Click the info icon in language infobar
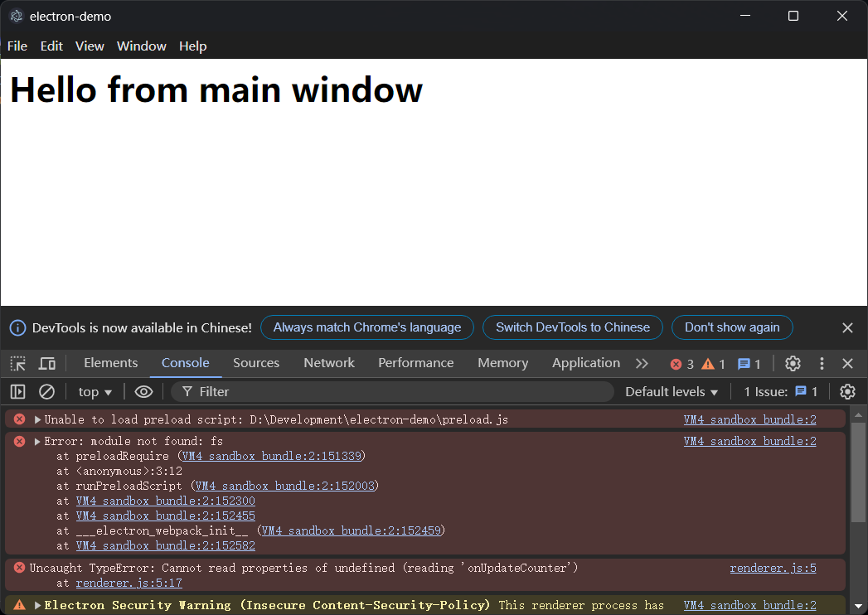The width and height of the screenshot is (868, 615). 17,327
